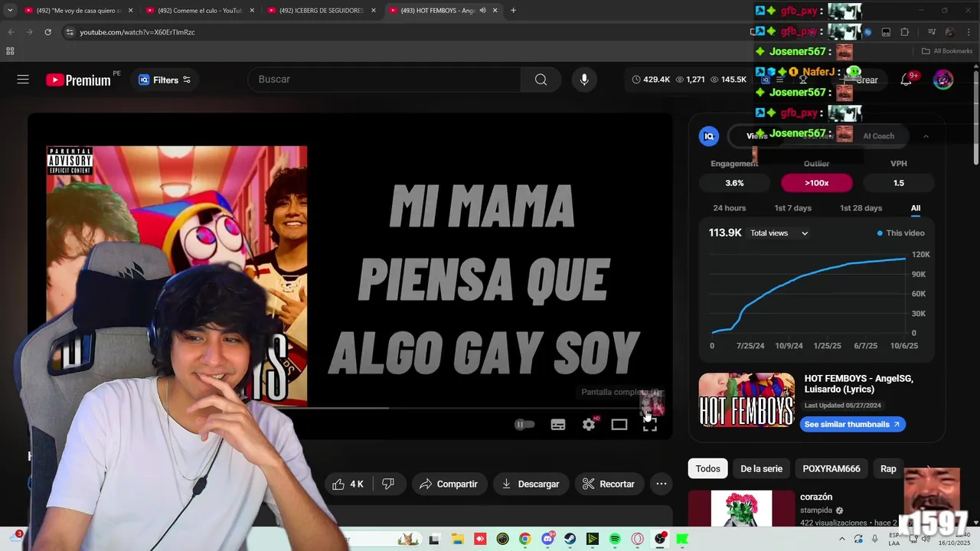The width and height of the screenshot is (980, 551).
Task: Open the YouTube hamburger guide menu
Action: [x=23, y=80]
